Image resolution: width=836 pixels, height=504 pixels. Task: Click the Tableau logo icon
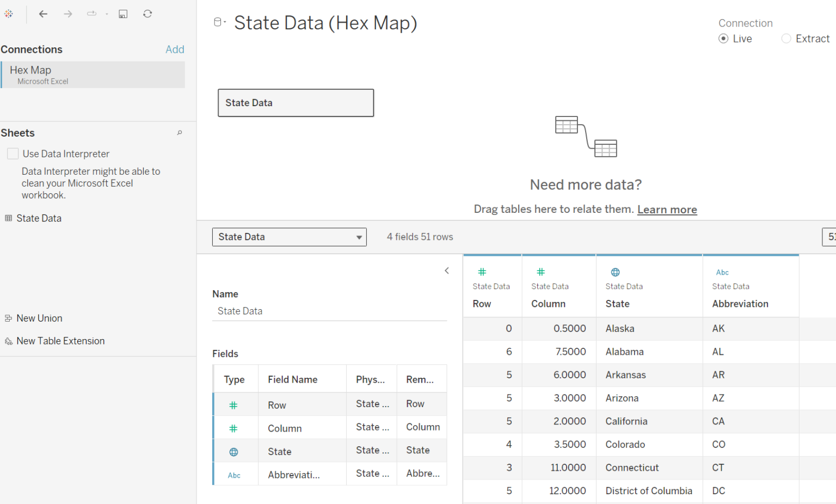[x=9, y=14]
